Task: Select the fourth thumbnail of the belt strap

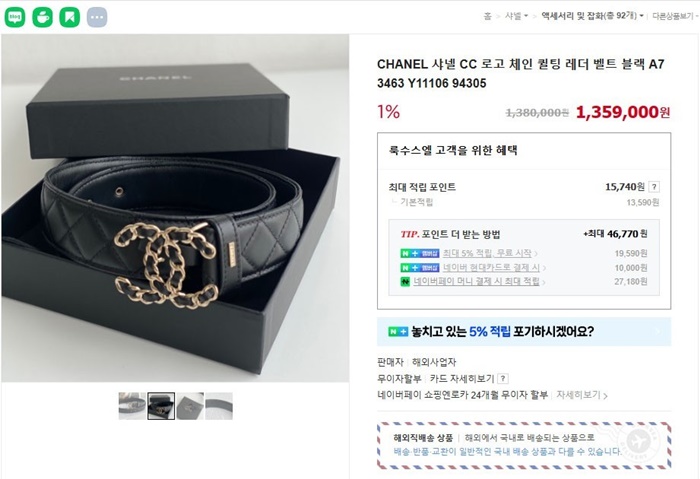Action: [x=219, y=406]
